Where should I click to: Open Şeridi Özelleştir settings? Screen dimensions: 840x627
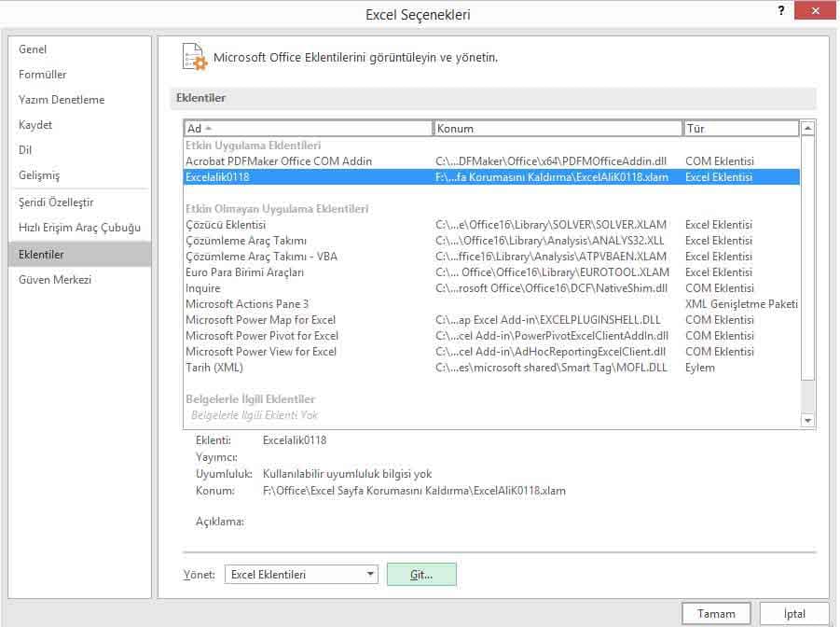(56, 202)
